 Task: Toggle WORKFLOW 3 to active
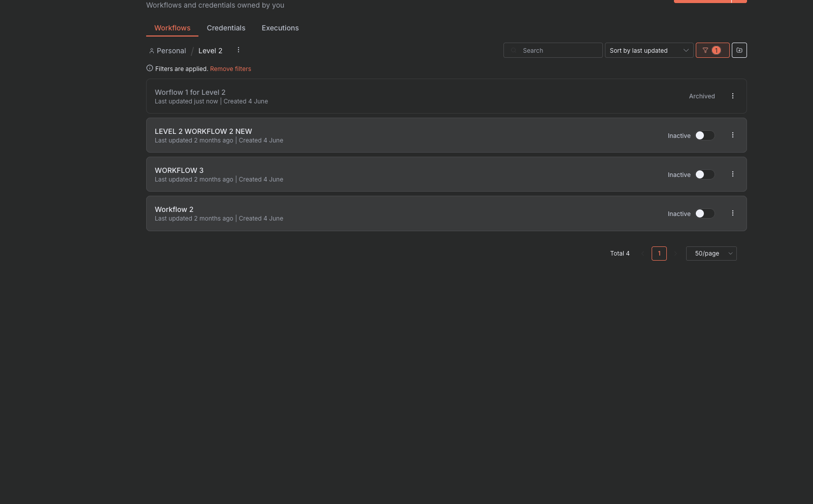[x=704, y=174]
